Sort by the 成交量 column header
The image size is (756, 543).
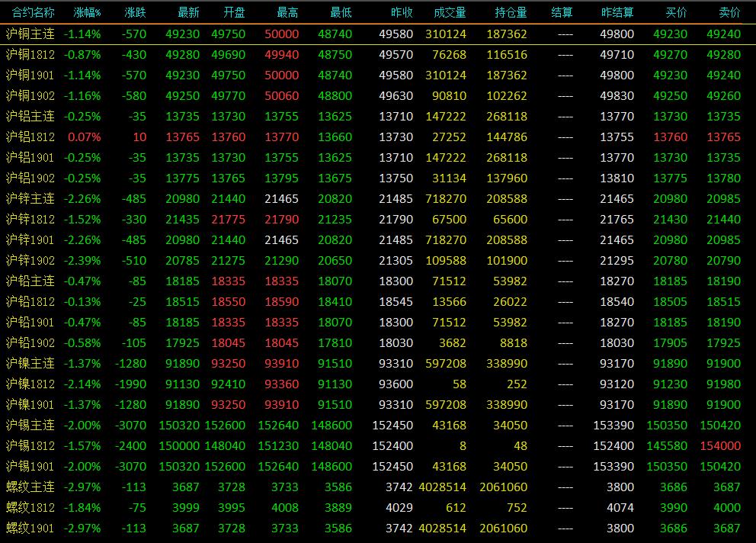(450, 12)
